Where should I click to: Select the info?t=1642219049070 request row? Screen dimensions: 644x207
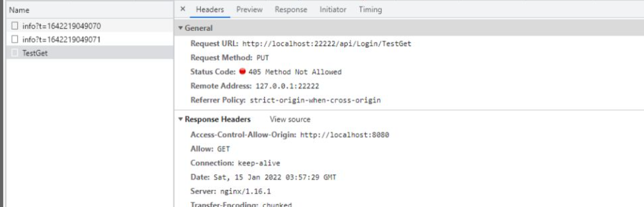[x=89, y=26]
